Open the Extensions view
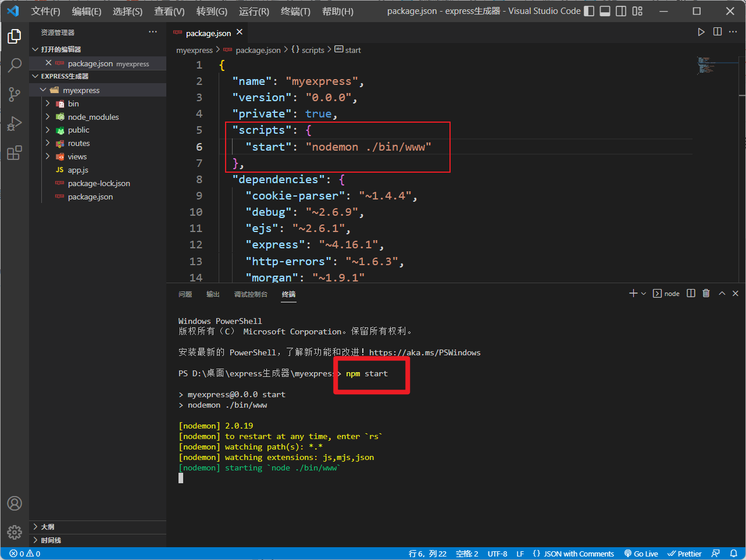Viewport: 746px width, 560px height. [x=15, y=153]
